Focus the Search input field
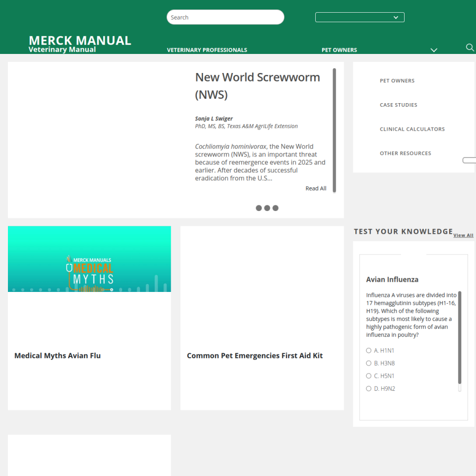Screen dimensions: 476x476 (x=225, y=17)
